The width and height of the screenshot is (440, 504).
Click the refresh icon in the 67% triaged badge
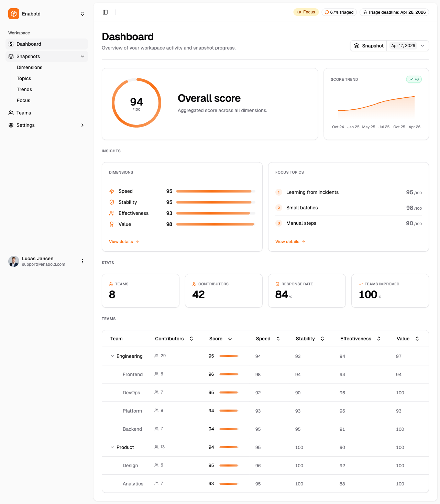pos(326,12)
